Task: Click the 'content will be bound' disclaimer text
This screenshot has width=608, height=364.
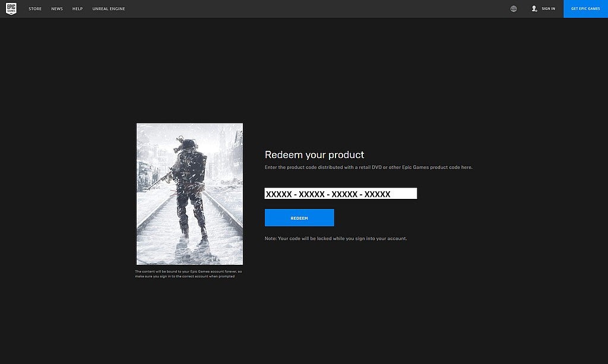Action: click(188, 274)
